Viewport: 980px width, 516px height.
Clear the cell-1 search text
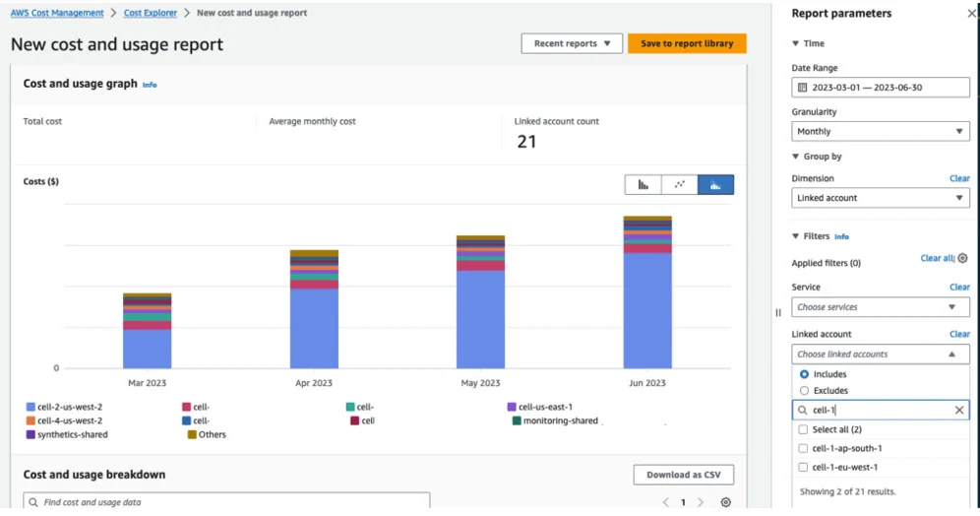pos(959,410)
